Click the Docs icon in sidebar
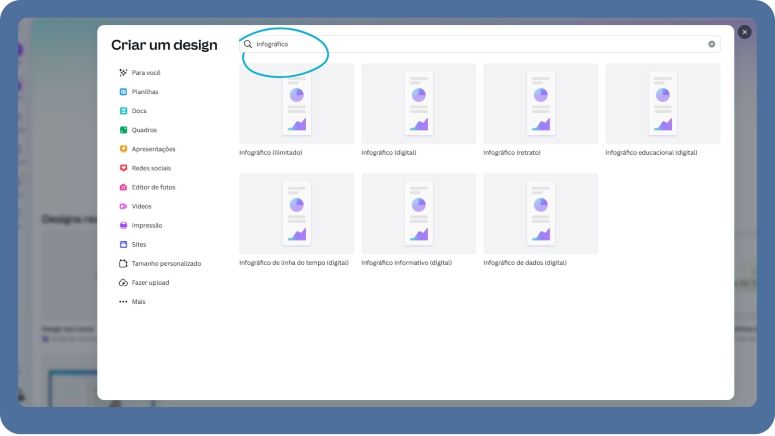The height and width of the screenshot is (436, 775). [x=123, y=111]
